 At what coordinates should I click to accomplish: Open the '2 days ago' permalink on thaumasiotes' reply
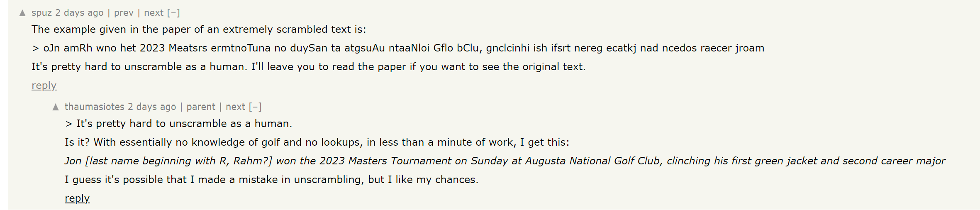(x=152, y=107)
